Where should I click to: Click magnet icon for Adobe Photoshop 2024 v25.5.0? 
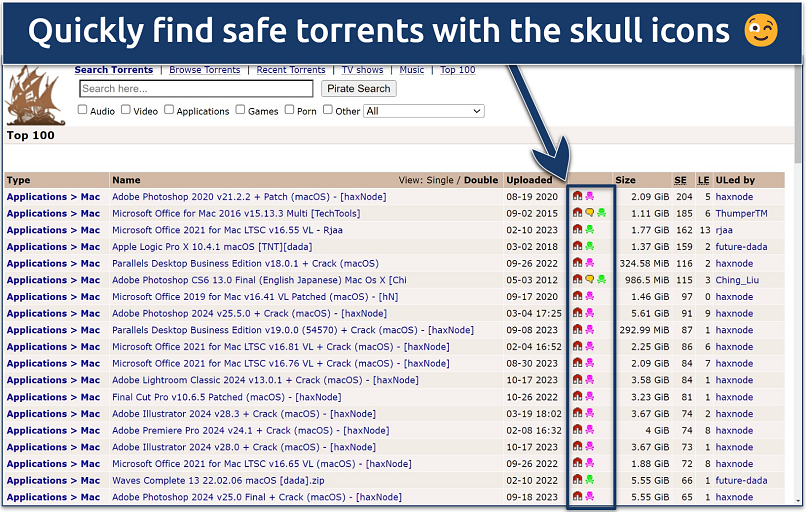click(577, 313)
